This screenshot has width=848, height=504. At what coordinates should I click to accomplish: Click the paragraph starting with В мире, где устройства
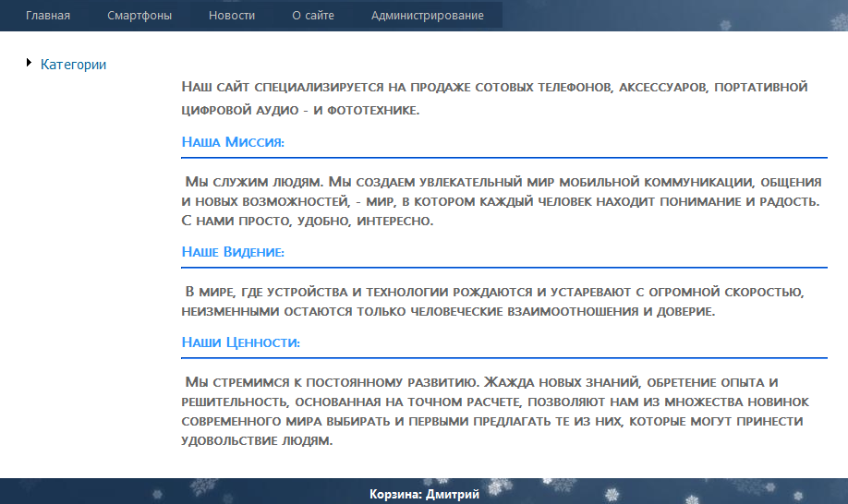tap(492, 302)
